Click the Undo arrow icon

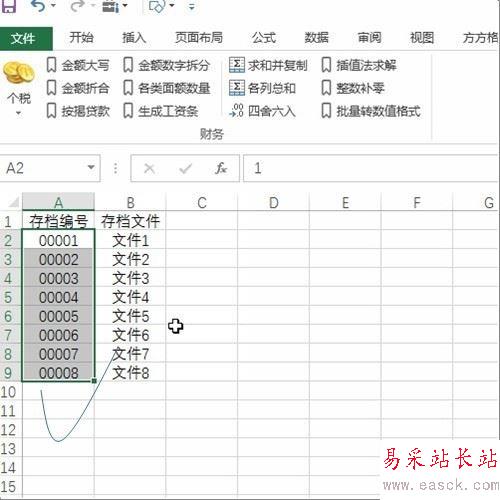click(37, 6)
